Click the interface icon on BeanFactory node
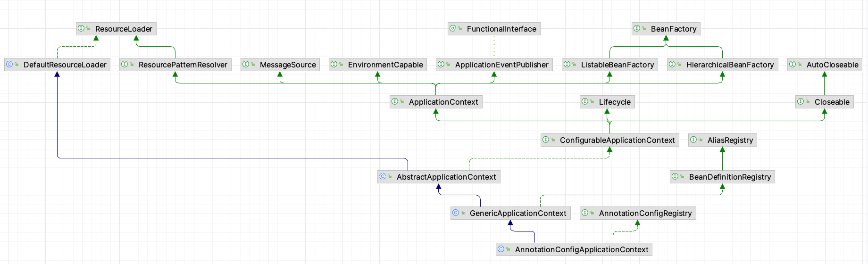 tap(637, 29)
